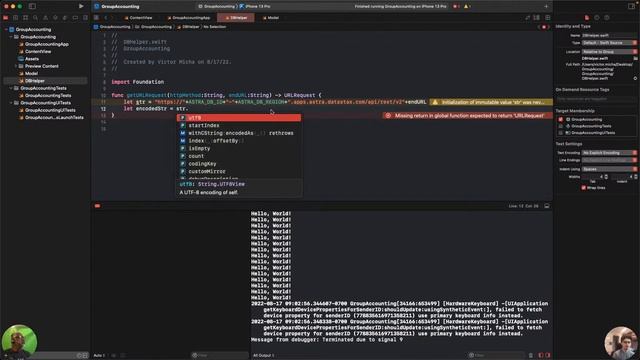Open the Location dropdown Relative to Group

[x=609, y=52]
